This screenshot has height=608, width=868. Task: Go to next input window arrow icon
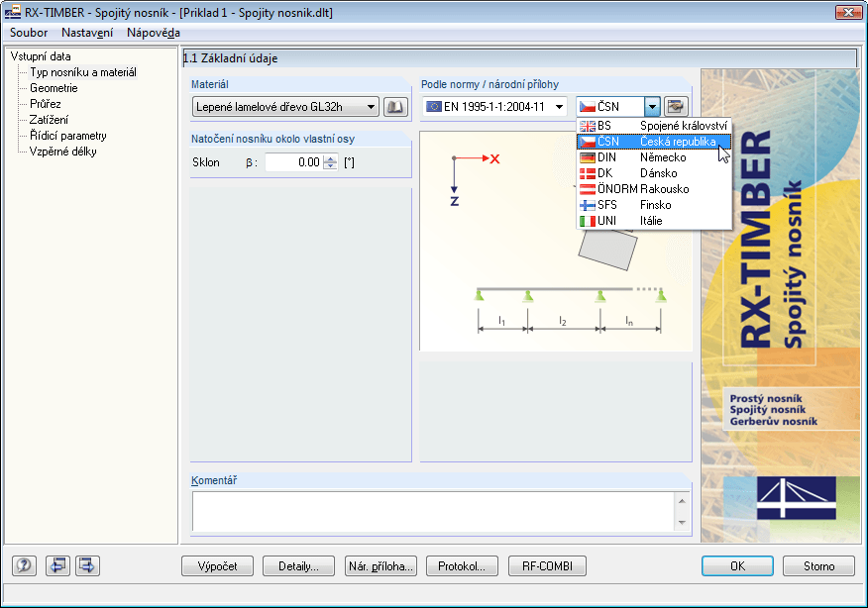(x=87, y=565)
